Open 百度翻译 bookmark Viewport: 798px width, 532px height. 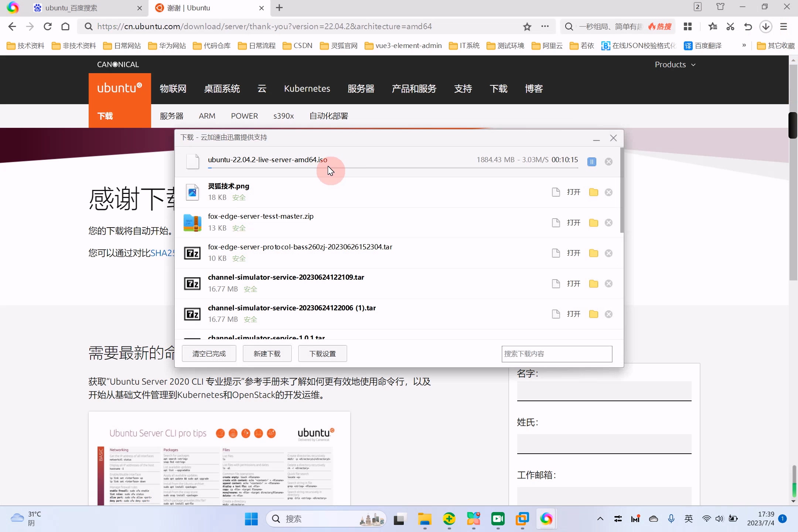703,46
